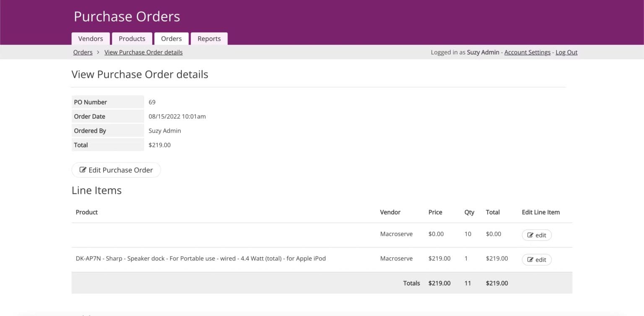Click the edit pencil icon on the first Macroserve line item
Screen dimensions: 644x316
click(x=530, y=235)
